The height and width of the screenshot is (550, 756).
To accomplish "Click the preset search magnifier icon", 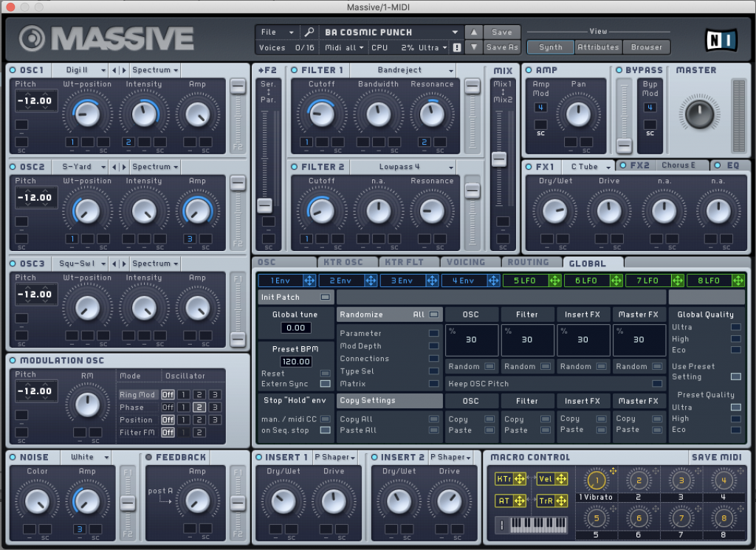I will [x=309, y=32].
